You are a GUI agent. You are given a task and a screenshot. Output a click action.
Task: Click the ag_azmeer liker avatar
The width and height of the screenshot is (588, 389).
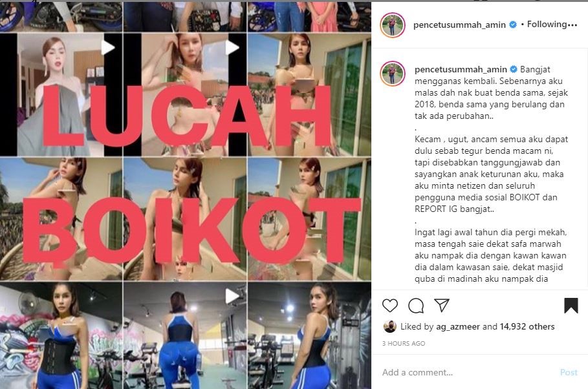[x=390, y=327]
